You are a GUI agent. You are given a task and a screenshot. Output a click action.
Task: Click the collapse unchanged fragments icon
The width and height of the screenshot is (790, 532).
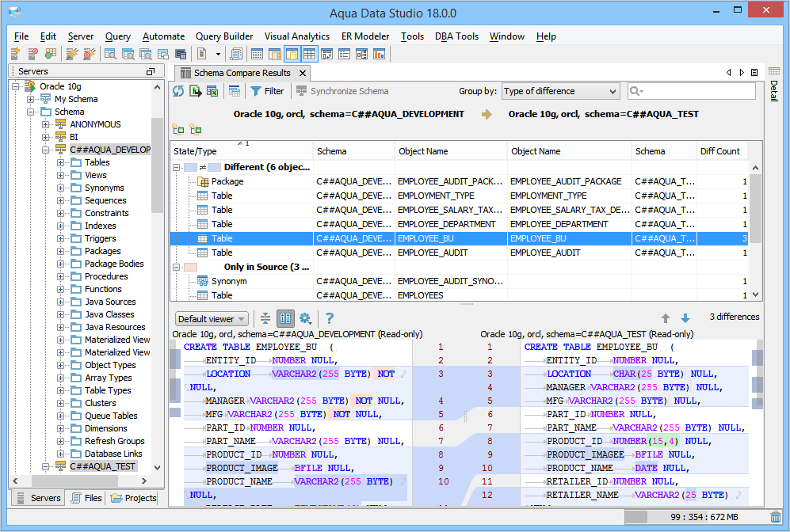[x=265, y=318]
